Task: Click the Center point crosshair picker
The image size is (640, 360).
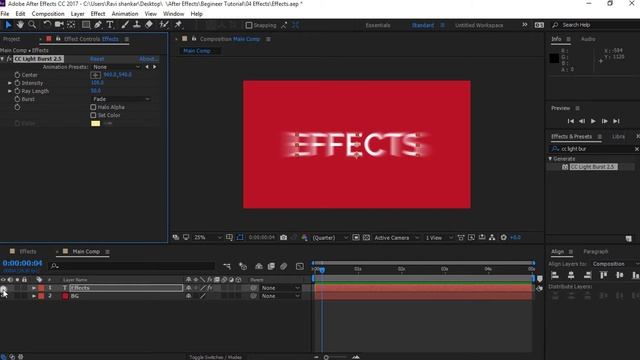Action: (x=96, y=75)
